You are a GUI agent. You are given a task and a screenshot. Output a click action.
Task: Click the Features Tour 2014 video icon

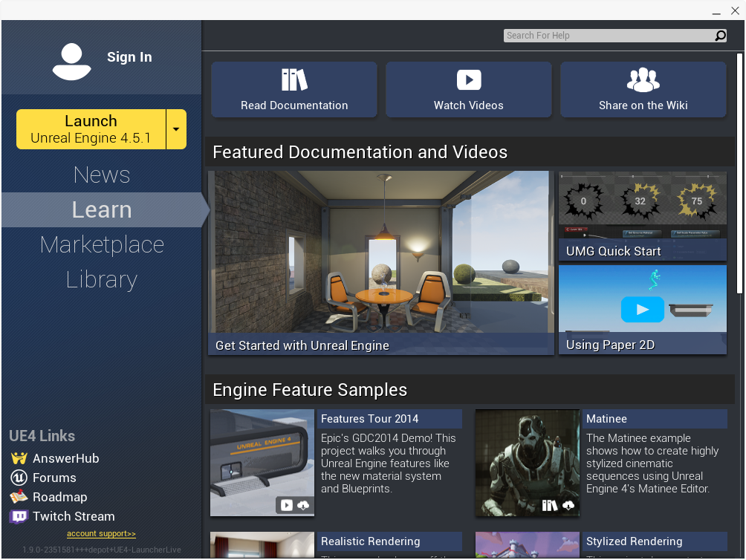coord(286,505)
